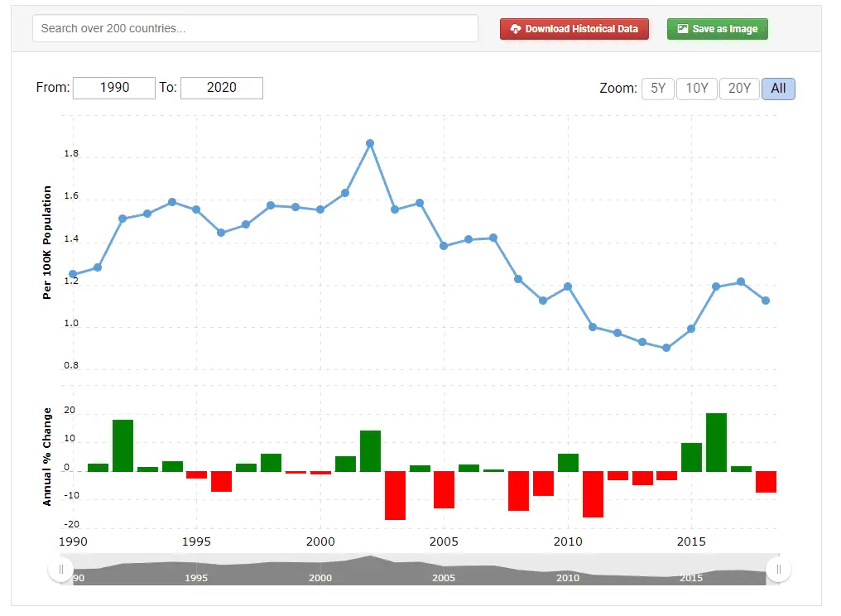Select the lowest data point at 2014

point(666,348)
